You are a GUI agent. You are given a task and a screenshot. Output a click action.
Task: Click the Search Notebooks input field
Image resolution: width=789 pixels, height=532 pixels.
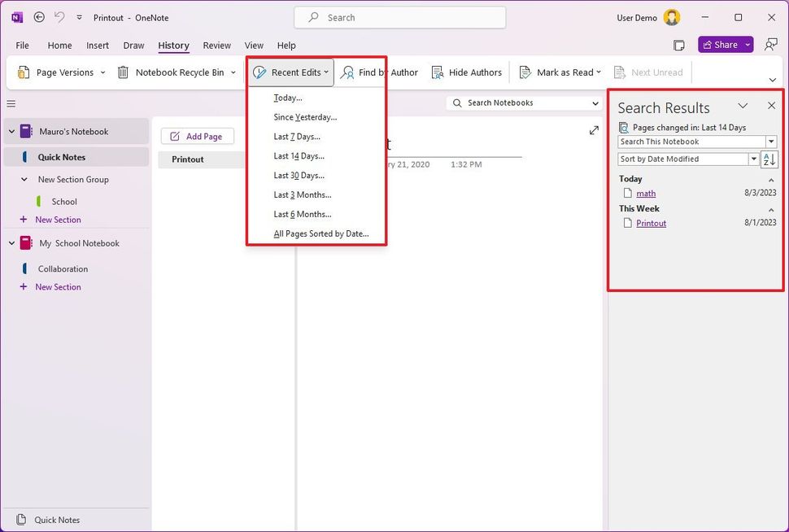point(521,102)
